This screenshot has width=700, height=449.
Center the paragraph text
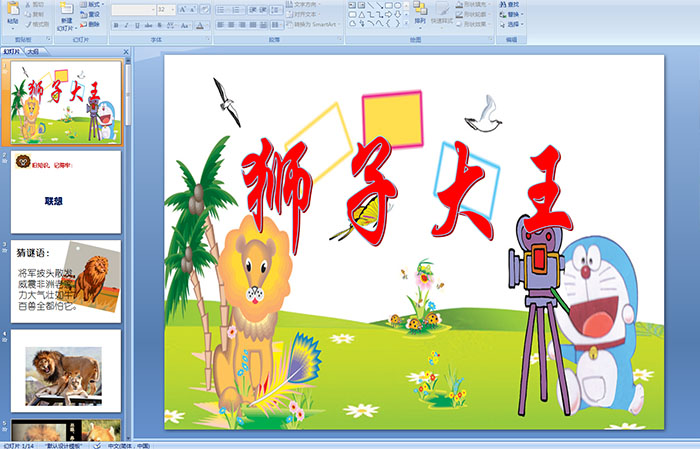point(231,25)
